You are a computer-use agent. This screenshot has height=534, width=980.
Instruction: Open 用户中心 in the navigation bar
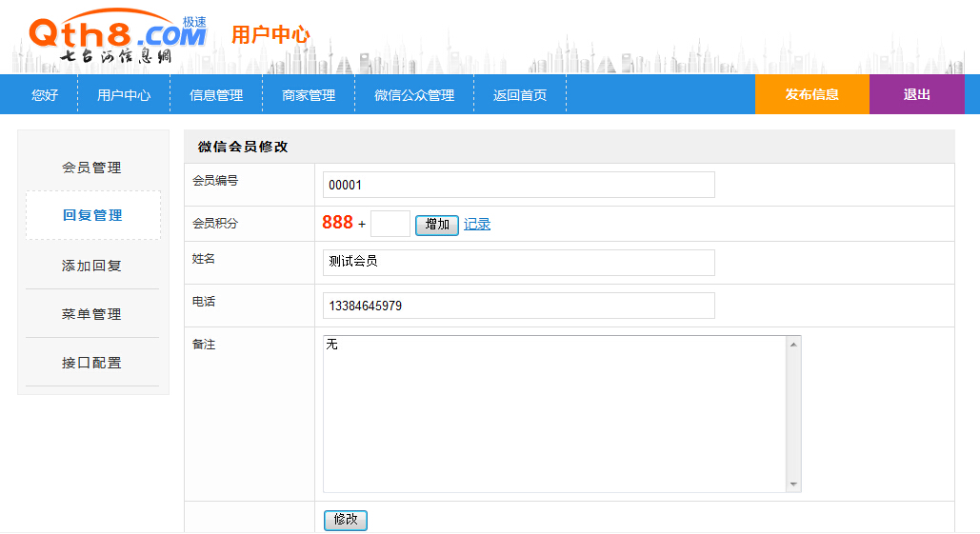[x=124, y=95]
